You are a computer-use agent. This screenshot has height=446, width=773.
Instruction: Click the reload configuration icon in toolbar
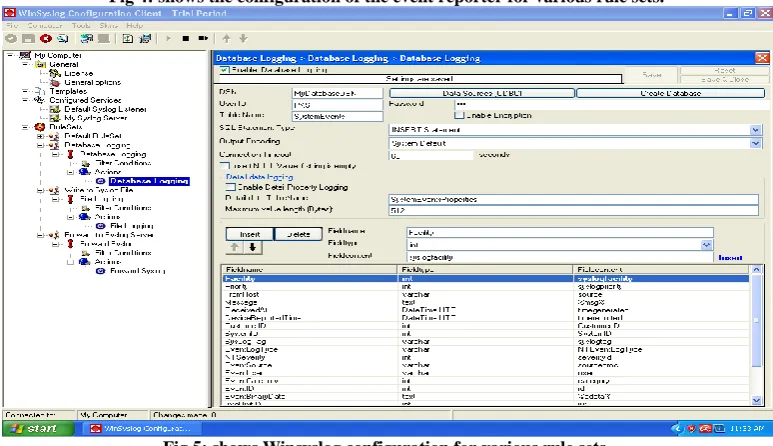63,38
